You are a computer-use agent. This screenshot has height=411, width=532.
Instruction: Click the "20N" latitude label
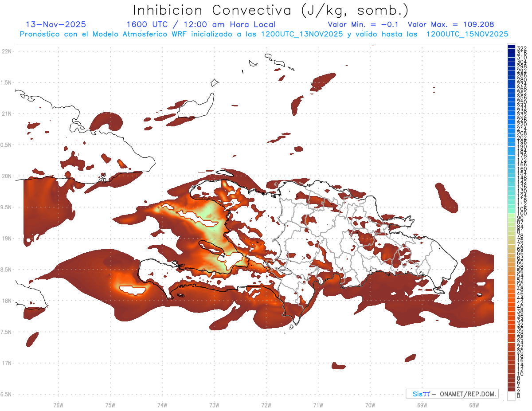click(x=7, y=176)
